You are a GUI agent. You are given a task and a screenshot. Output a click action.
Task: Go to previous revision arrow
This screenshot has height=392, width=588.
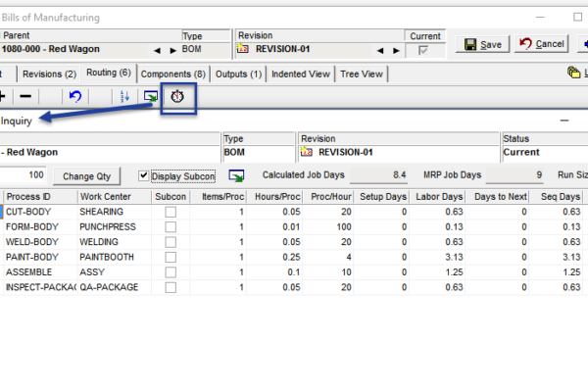[x=380, y=50]
